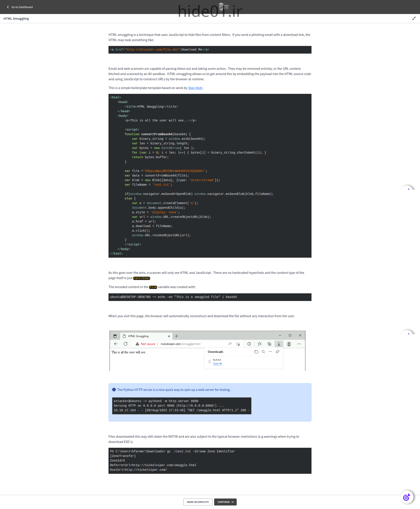Open the Downloads panel three-dots menu
Image resolution: width=420 pixels, height=509 pixels.
pos(270,352)
